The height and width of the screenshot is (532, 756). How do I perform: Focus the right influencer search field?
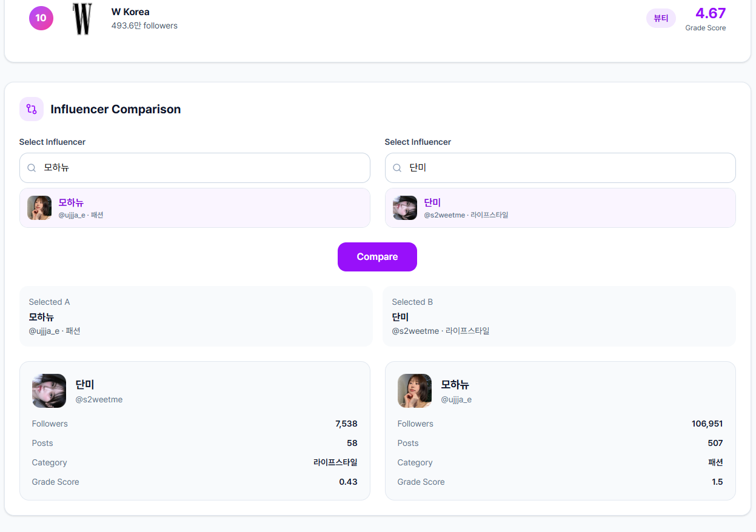pyautogui.click(x=560, y=168)
